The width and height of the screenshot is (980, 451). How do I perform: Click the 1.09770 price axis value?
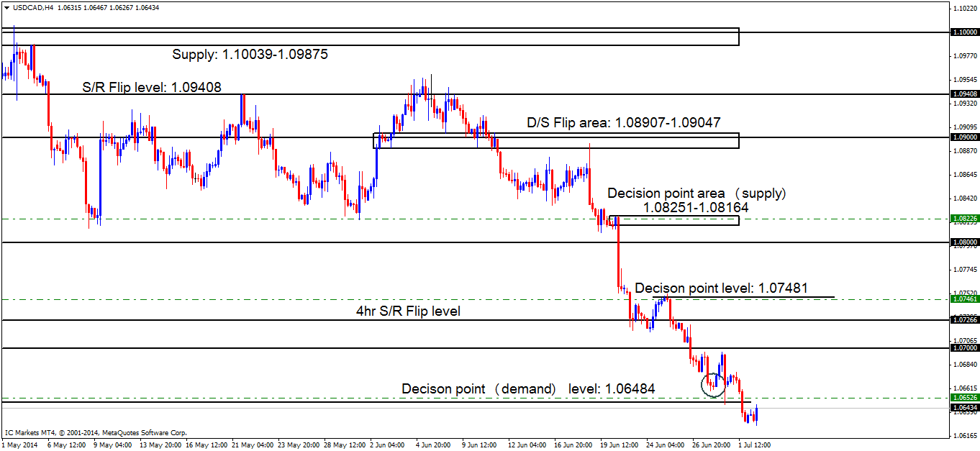tap(965, 55)
